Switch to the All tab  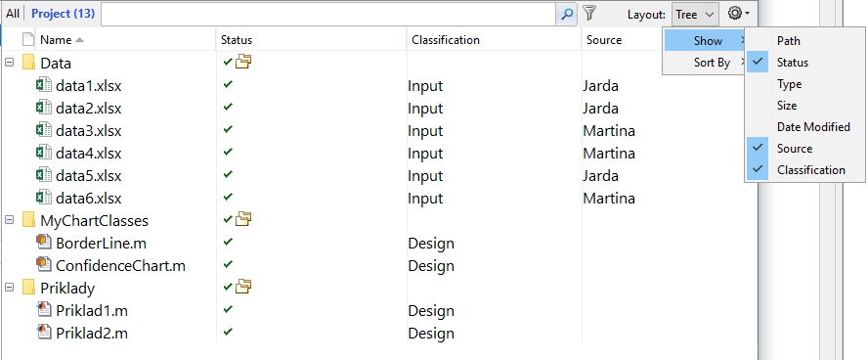coord(13,14)
